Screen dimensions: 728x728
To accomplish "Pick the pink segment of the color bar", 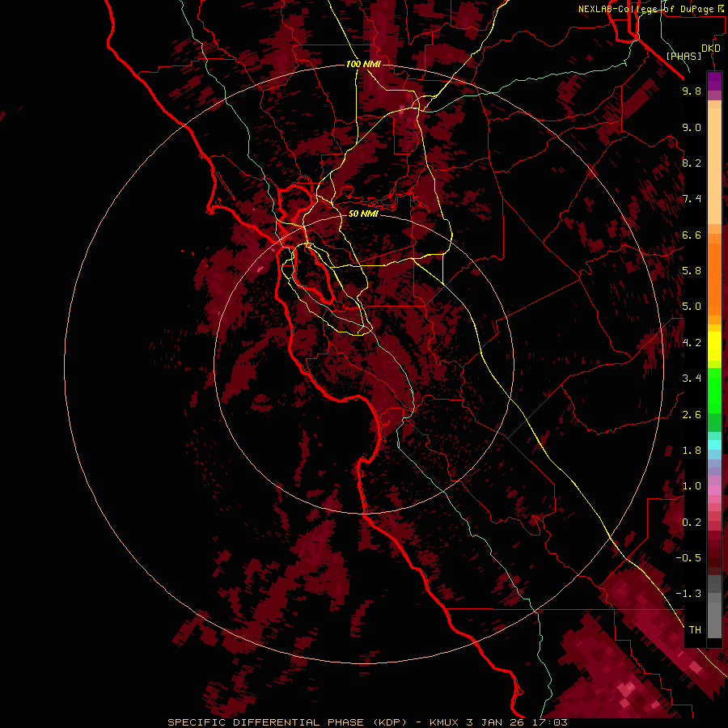I will coord(714,490).
